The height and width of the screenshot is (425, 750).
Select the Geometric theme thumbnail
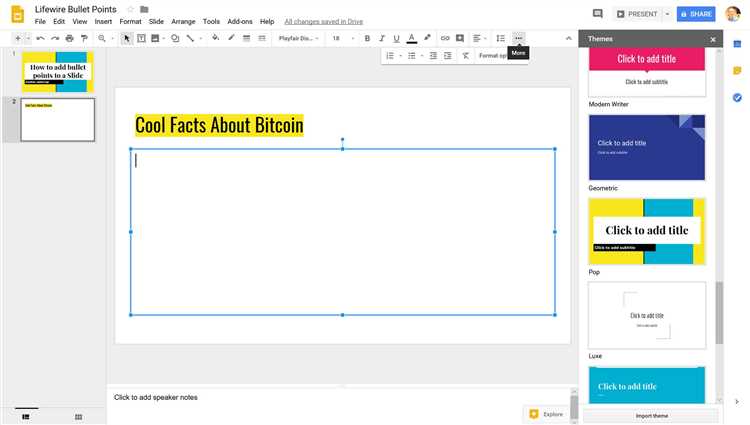click(647, 147)
